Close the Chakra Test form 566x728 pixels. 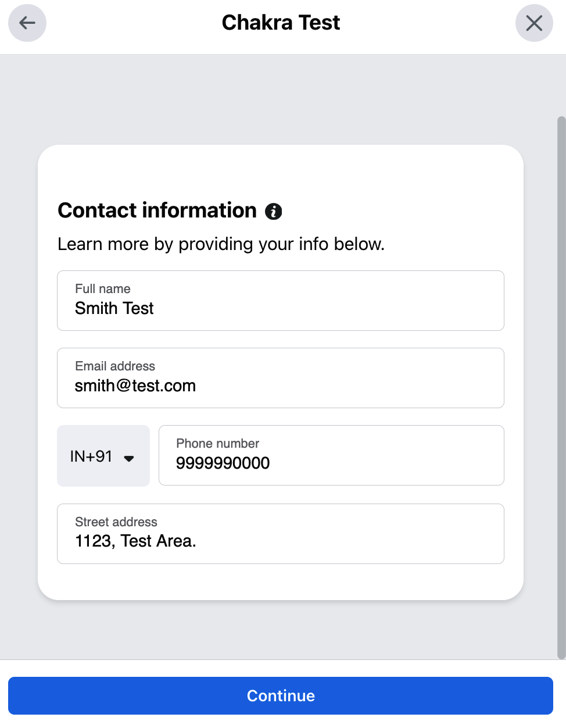click(534, 23)
